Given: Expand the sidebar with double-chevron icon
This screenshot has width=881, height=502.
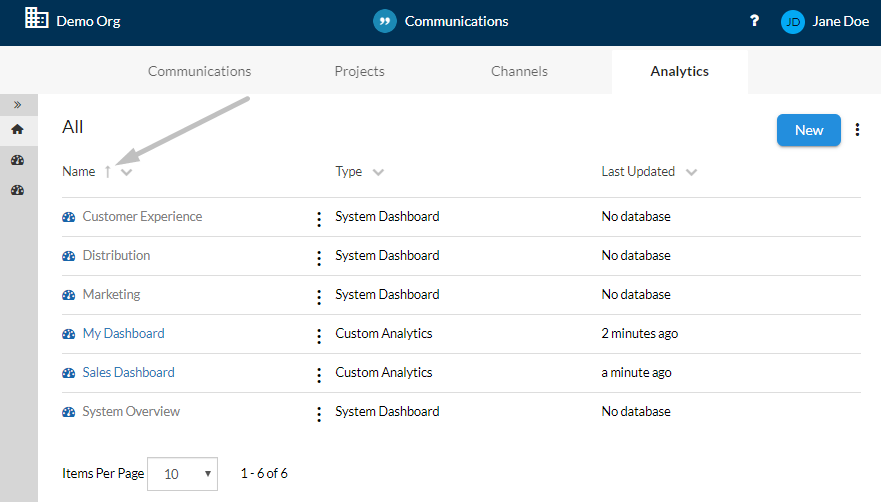Looking at the screenshot, I should (x=17, y=105).
